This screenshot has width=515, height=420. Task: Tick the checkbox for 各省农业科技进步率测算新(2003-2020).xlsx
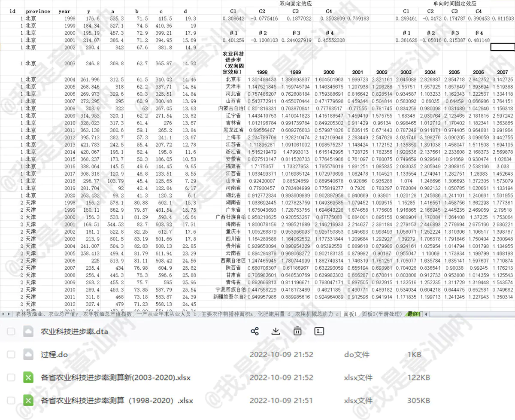[x=11, y=377]
